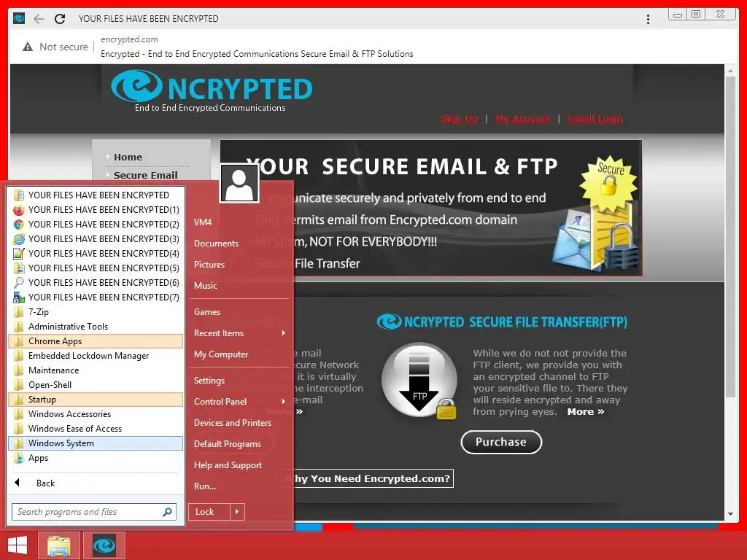This screenshot has height=560, width=747.
Task: Open the browser three-dot menu
Action: pos(648,19)
